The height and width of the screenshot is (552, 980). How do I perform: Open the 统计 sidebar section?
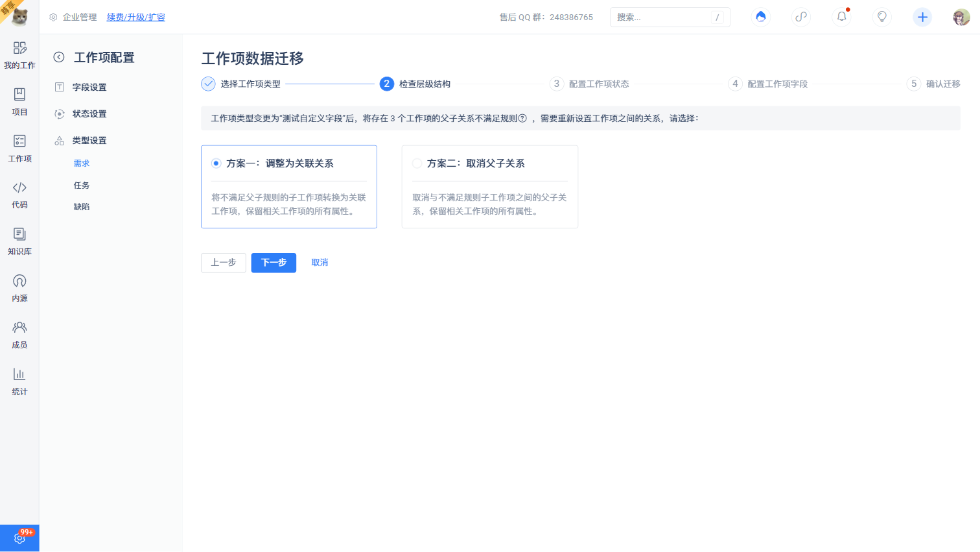pos(19,382)
